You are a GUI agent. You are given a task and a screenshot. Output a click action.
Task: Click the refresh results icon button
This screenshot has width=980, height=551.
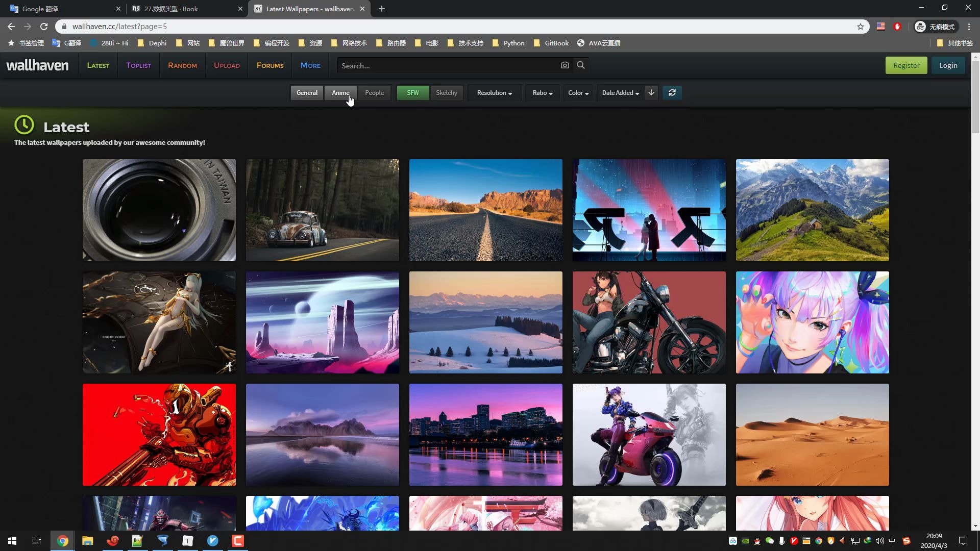tap(672, 93)
